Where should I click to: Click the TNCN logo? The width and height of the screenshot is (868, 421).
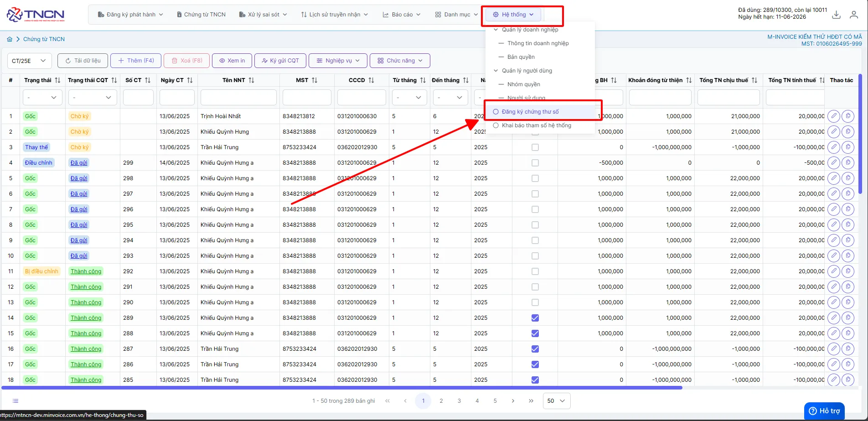tap(36, 15)
